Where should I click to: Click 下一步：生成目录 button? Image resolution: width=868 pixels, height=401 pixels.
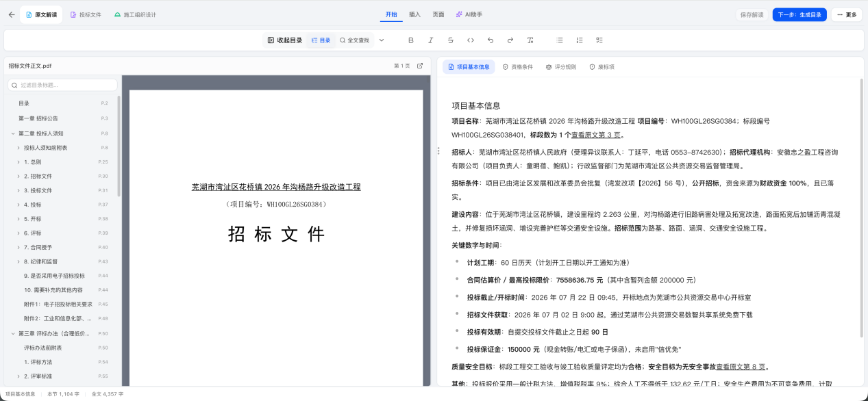click(799, 14)
